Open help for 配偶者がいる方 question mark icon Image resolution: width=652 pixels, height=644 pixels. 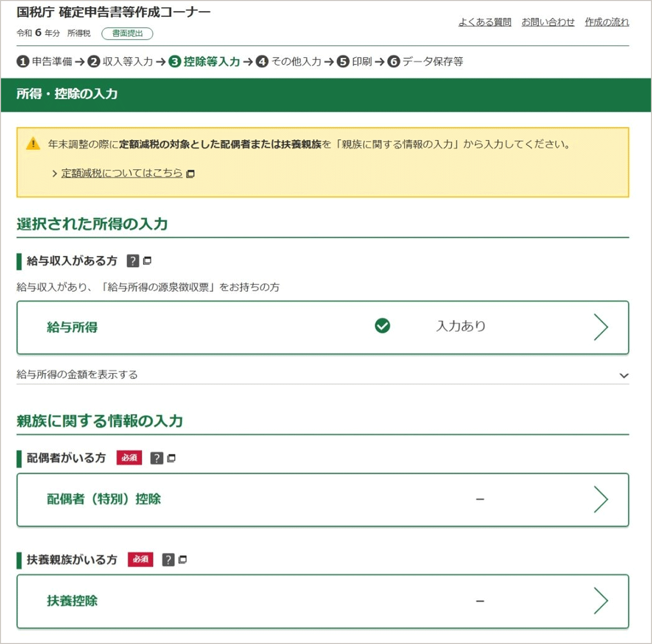coord(157,458)
